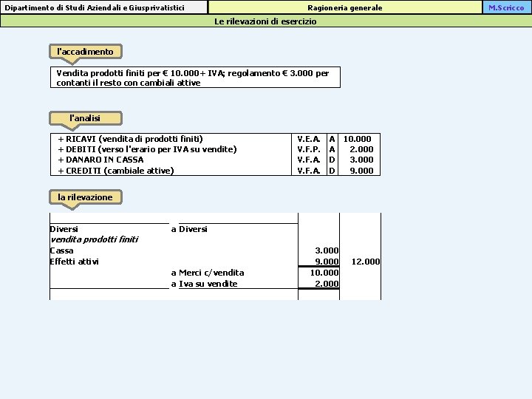Select the 3.000 amount beside Cassa
532x399 pixels.
(327, 250)
